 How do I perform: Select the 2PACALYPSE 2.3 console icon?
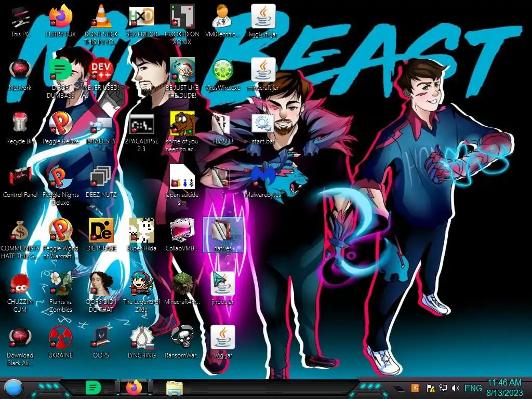click(x=141, y=132)
